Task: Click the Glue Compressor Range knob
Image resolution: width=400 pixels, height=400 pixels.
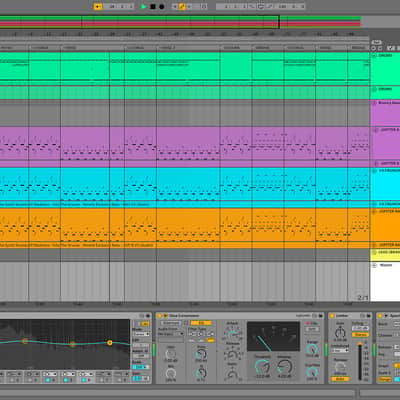Action: 312,350
